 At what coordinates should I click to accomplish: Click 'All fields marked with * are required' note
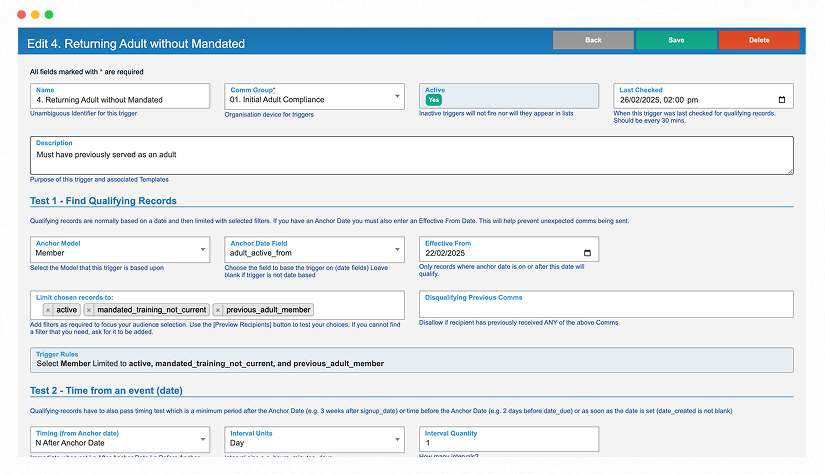click(x=86, y=72)
